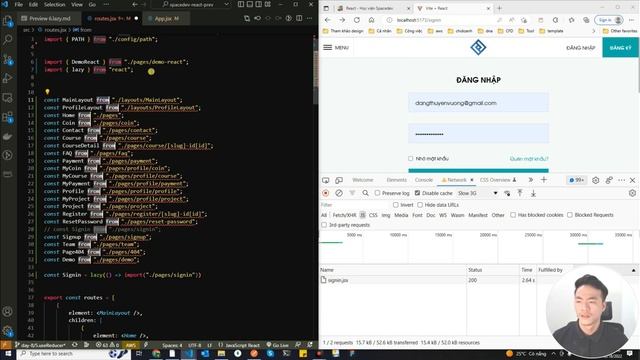Click the DevTools network filter funnel icon
Image resolution: width=640 pixels, height=360 pixels.
tap(352, 193)
